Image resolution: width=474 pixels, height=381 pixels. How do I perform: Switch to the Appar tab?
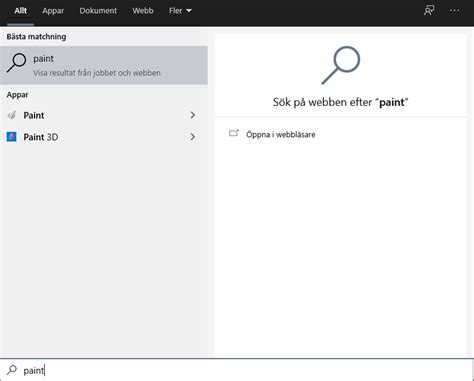pyautogui.click(x=53, y=11)
